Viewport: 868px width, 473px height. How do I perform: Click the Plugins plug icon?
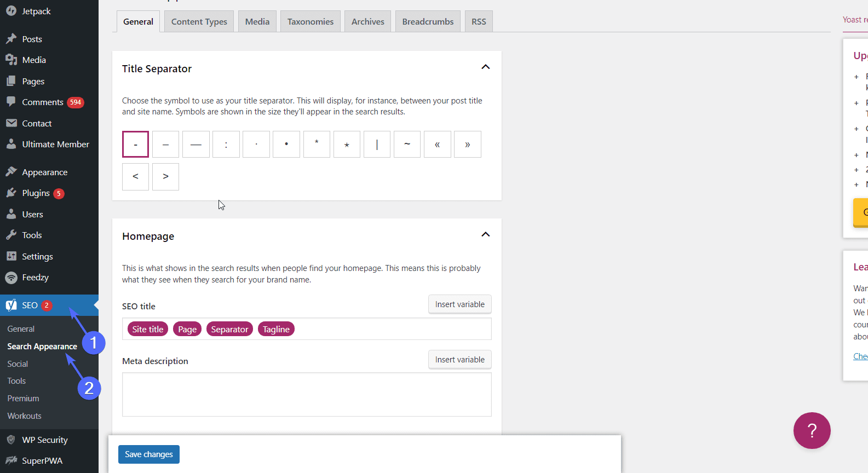11,193
